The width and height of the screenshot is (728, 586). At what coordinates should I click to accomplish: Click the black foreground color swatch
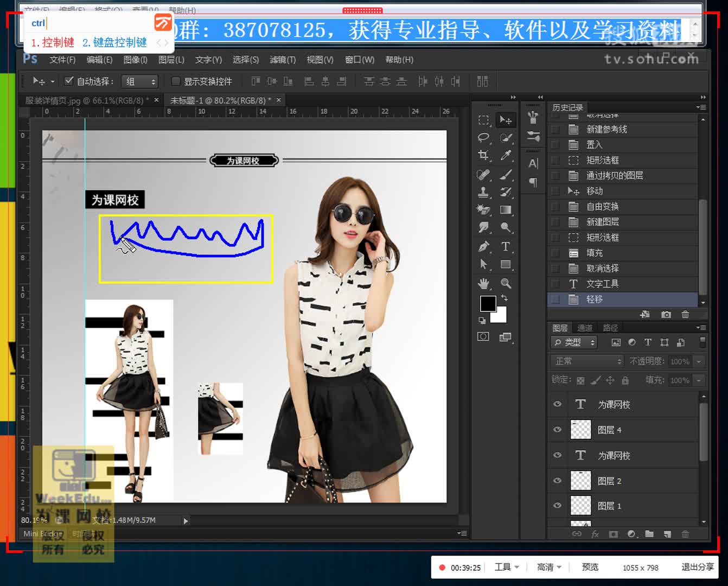[487, 303]
